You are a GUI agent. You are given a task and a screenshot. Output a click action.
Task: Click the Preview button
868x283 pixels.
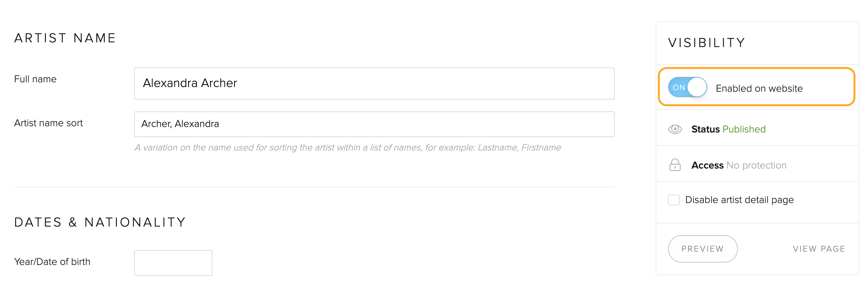(703, 249)
